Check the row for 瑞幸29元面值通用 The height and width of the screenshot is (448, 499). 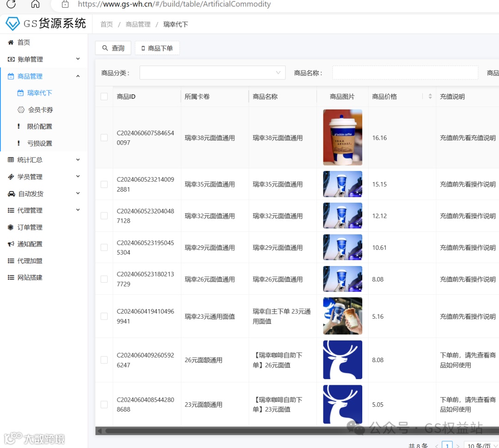[104, 247]
